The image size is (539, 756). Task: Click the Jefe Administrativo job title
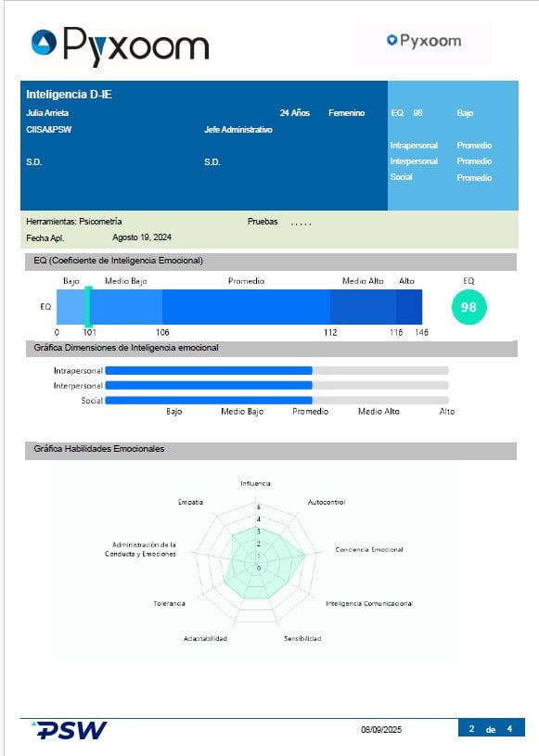click(x=238, y=130)
